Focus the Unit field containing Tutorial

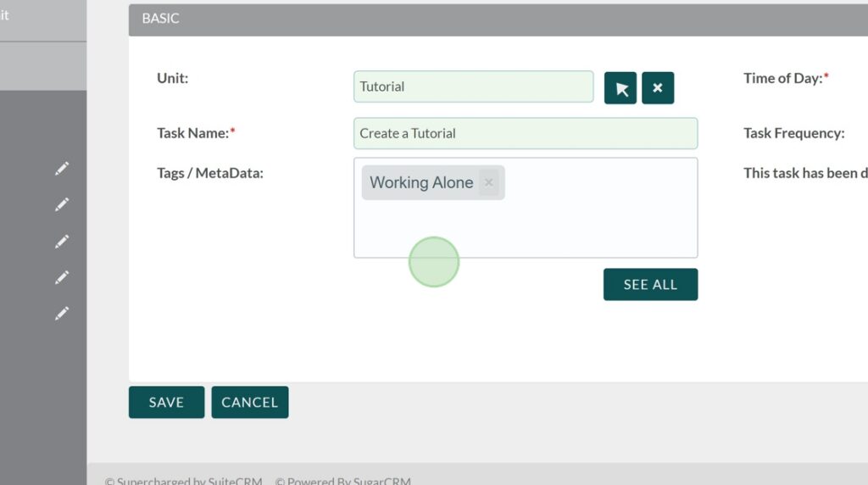coord(473,86)
